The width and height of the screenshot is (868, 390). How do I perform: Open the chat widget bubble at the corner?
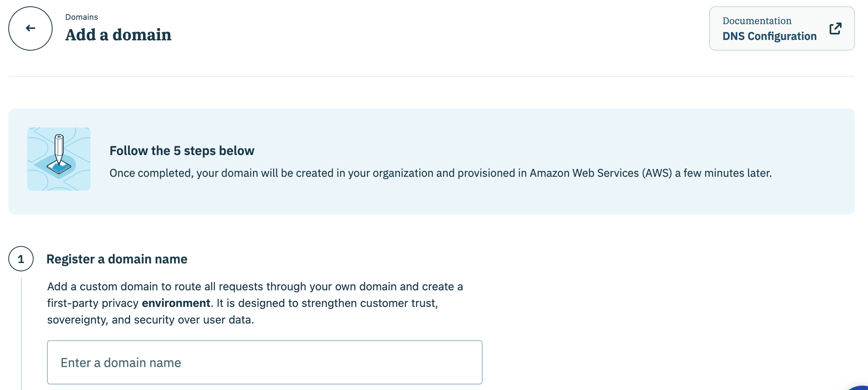tap(862, 388)
